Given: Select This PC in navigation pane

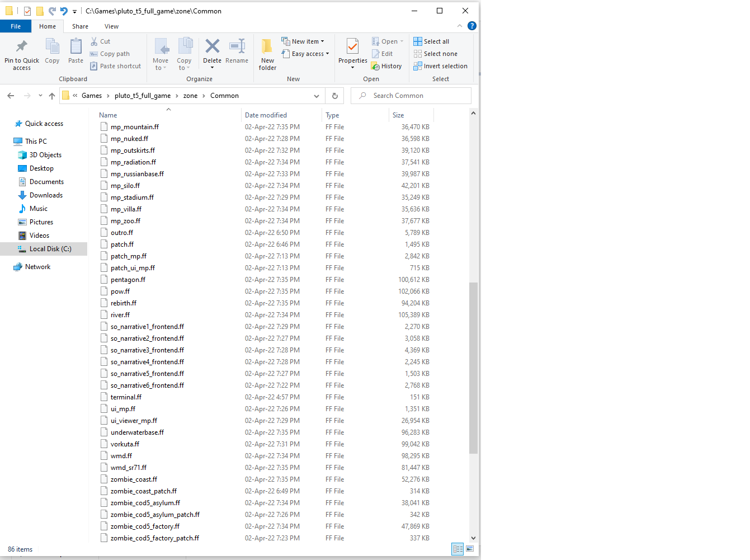Looking at the screenshot, I should (36, 142).
